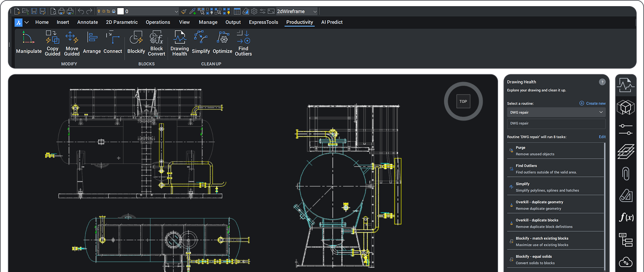Click the help question mark in Drawing Health
The height and width of the screenshot is (272, 644).
(x=602, y=82)
